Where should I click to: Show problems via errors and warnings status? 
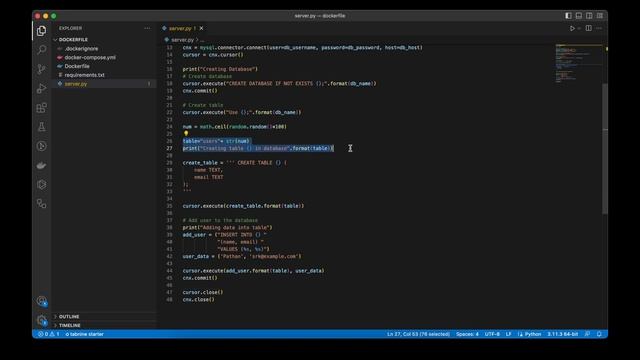point(49,334)
